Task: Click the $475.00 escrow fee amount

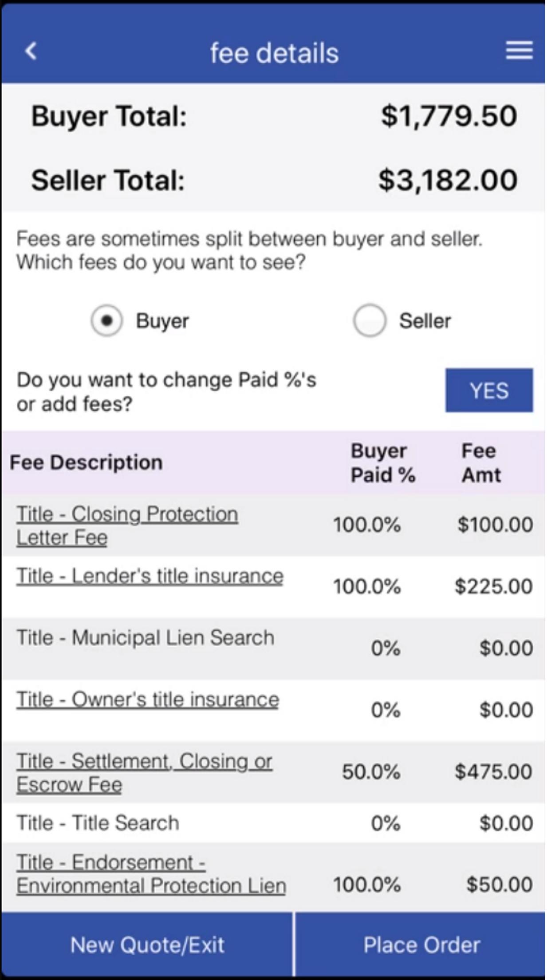Action: [x=493, y=772]
